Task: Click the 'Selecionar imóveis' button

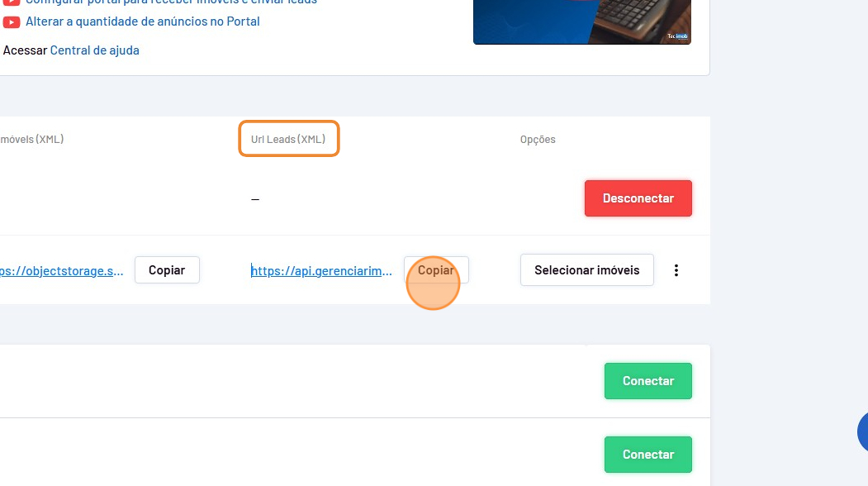Action: pyautogui.click(x=586, y=270)
